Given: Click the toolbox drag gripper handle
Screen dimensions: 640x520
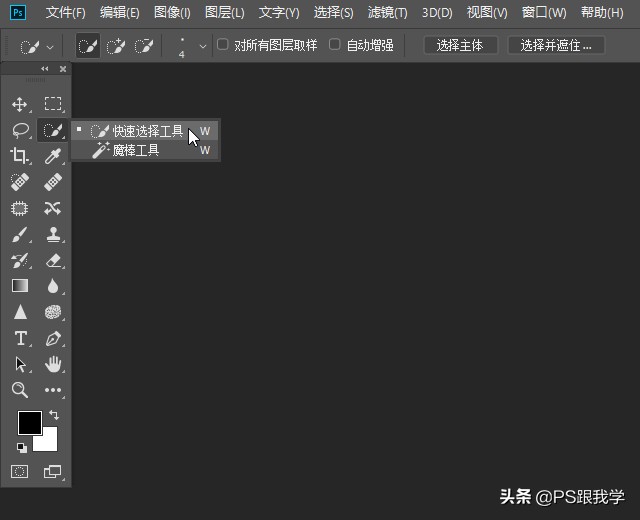Looking at the screenshot, I should pos(36,80).
